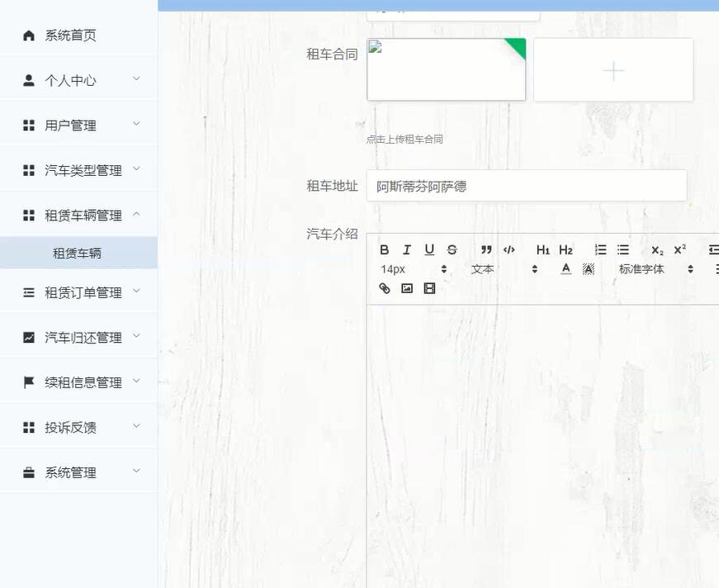Expand the 系统管理 chevron

(136, 470)
